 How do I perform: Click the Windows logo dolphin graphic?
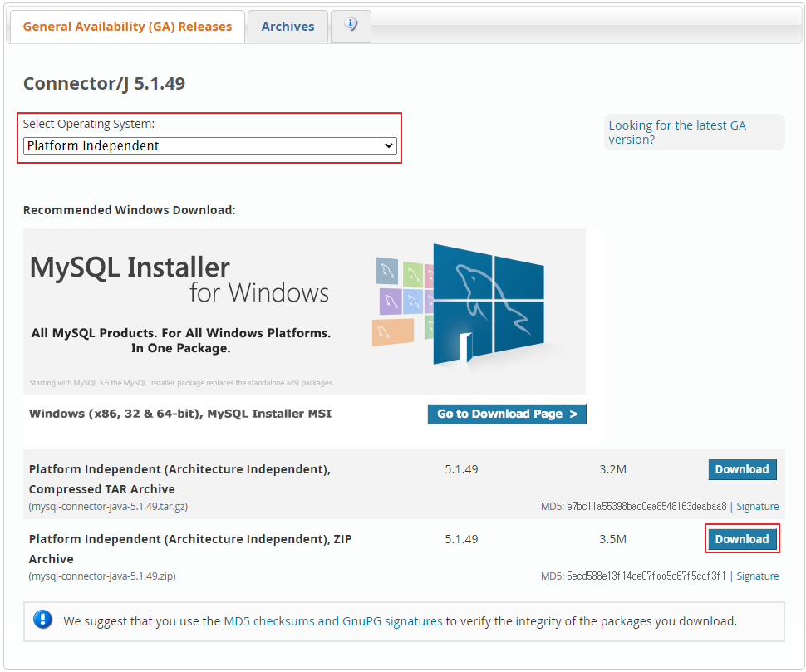tap(489, 304)
